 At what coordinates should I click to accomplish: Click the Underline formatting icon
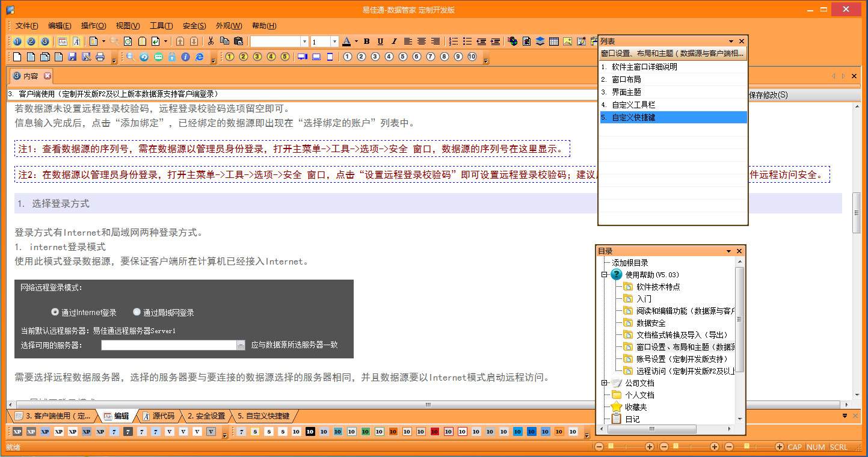click(380, 41)
